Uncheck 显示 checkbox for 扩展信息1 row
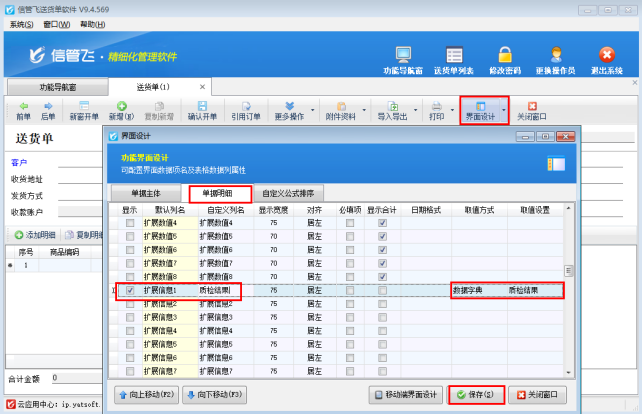This screenshot has height=414, width=643. [130, 290]
